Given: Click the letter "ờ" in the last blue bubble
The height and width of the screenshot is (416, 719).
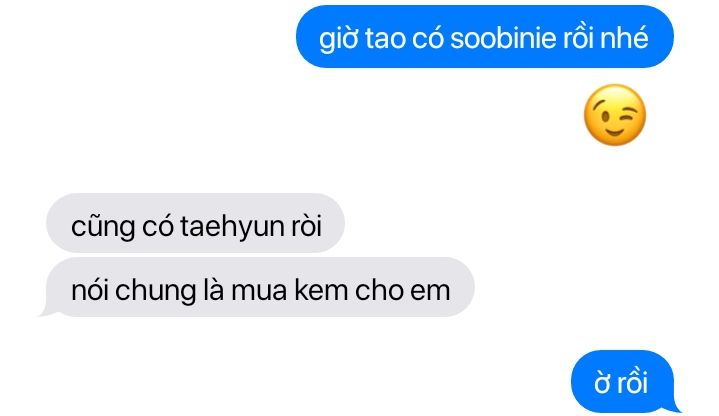Looking at the screenshot, I should click(x=602, y=383).
